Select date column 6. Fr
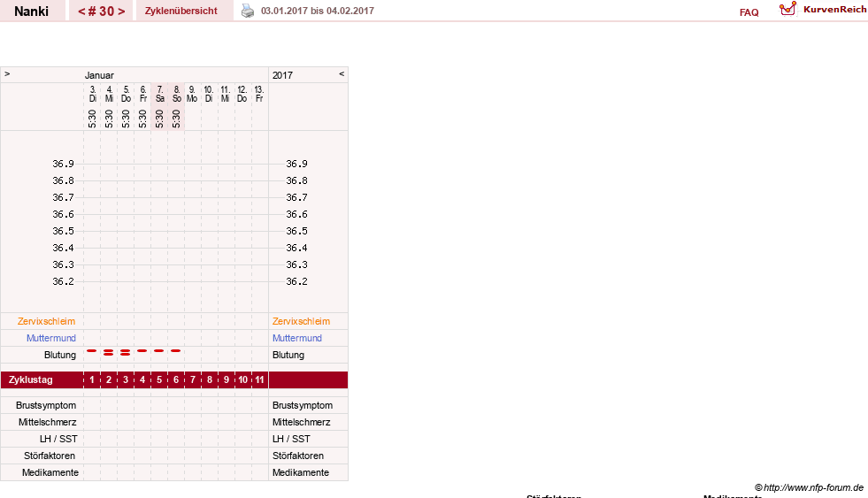The width and height of the screenshot is (868, 498). pyautogui.click(x=142, y=94)
